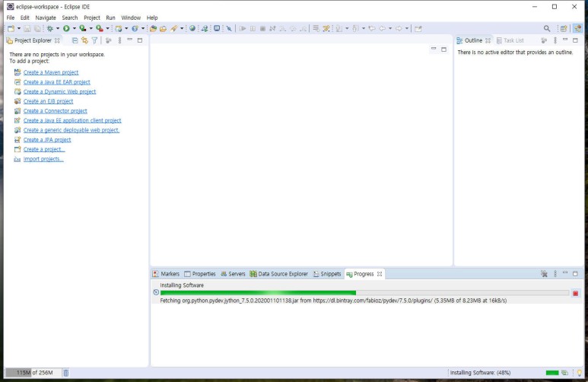Click the Create an EJB project link

[48, 101]
